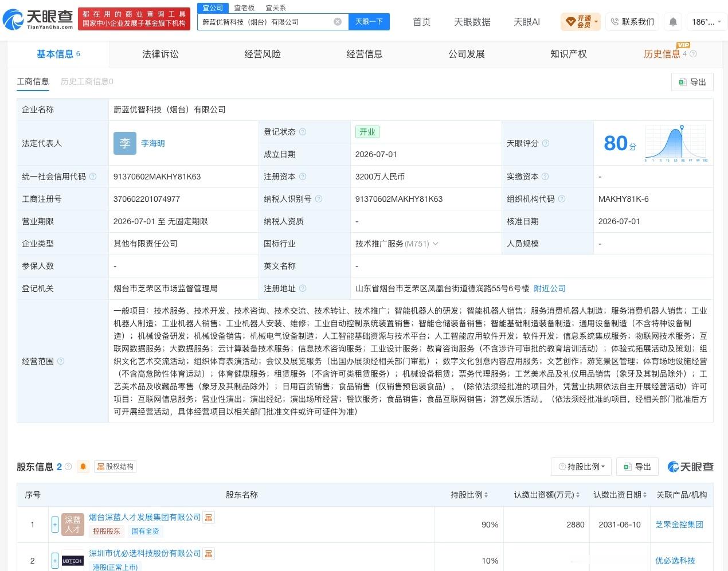Open the TianYanCha logo home page
Screen dimensions: 728x571
pos(38,19)
